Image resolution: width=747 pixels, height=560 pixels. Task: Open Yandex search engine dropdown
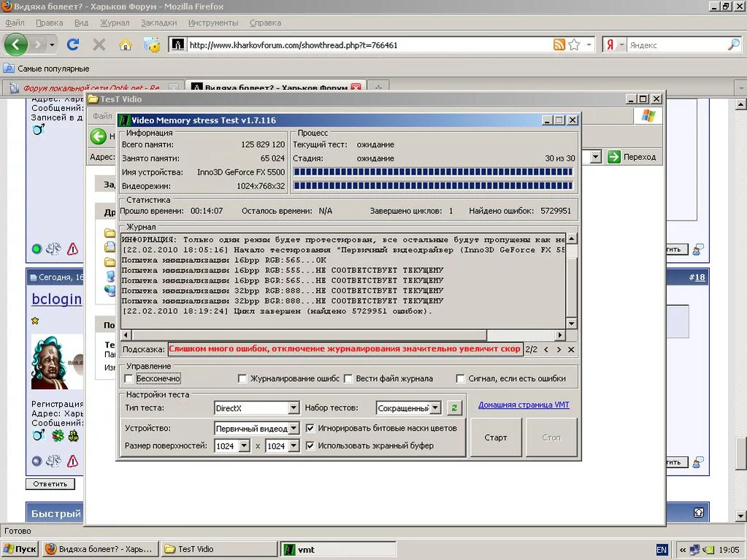click(621, 45)
